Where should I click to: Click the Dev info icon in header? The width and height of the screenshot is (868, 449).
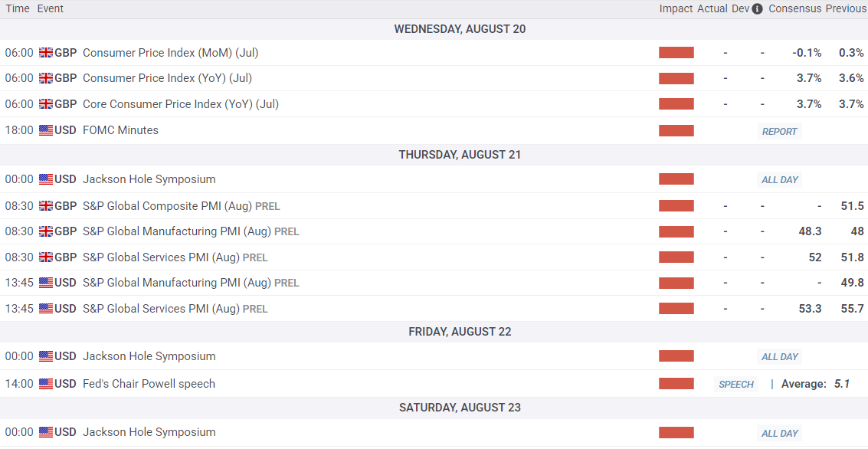click(x=757, y=9)
